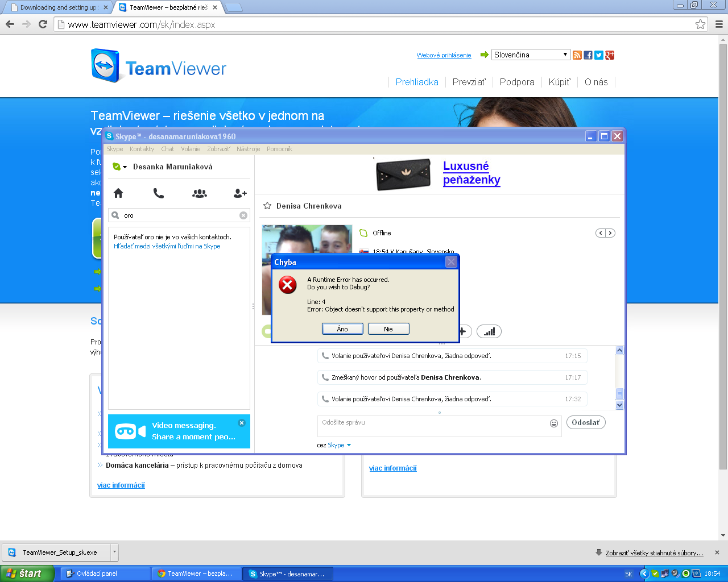
Task: Select missed call entry at 17:17
Action: [452, 377]
